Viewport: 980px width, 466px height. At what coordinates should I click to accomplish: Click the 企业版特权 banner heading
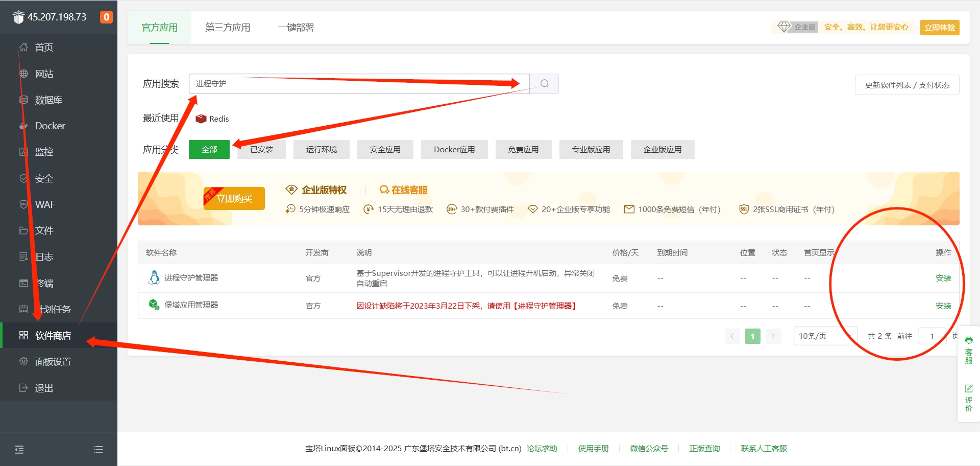click(324, 190)
